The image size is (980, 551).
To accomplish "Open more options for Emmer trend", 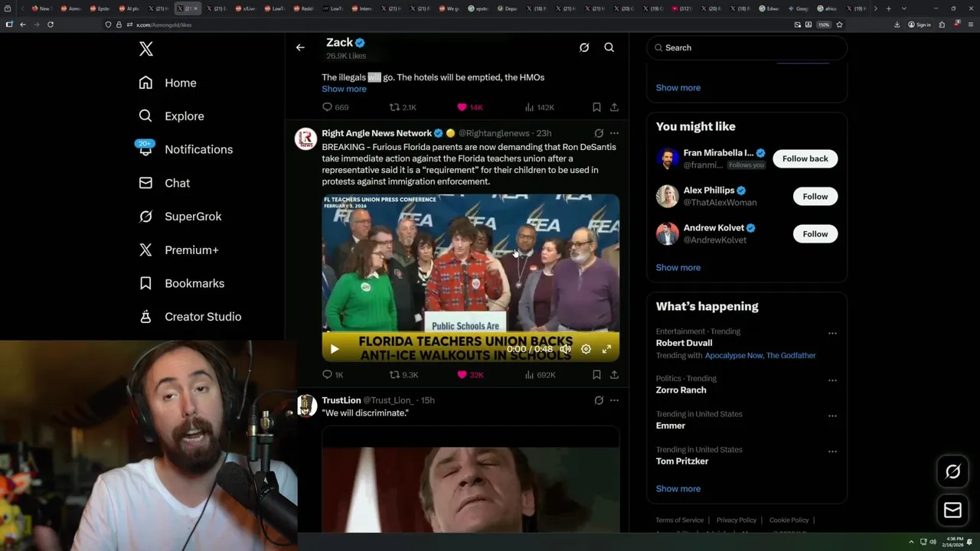I will pos(832,416).
